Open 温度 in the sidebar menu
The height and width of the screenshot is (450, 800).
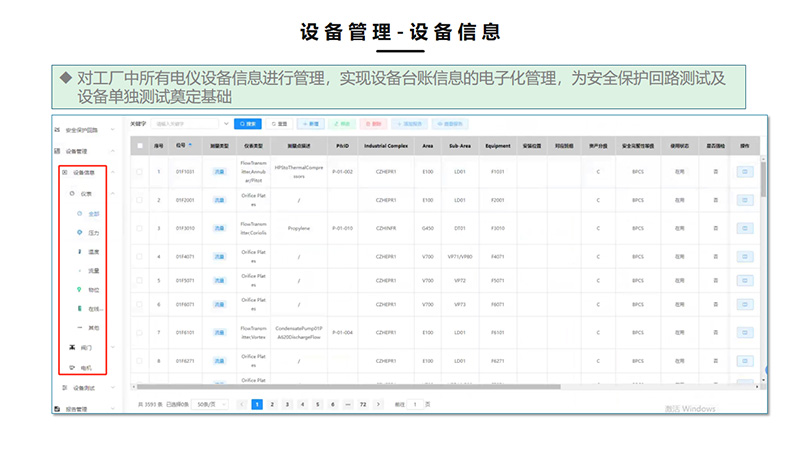click(x=94, y=252)
